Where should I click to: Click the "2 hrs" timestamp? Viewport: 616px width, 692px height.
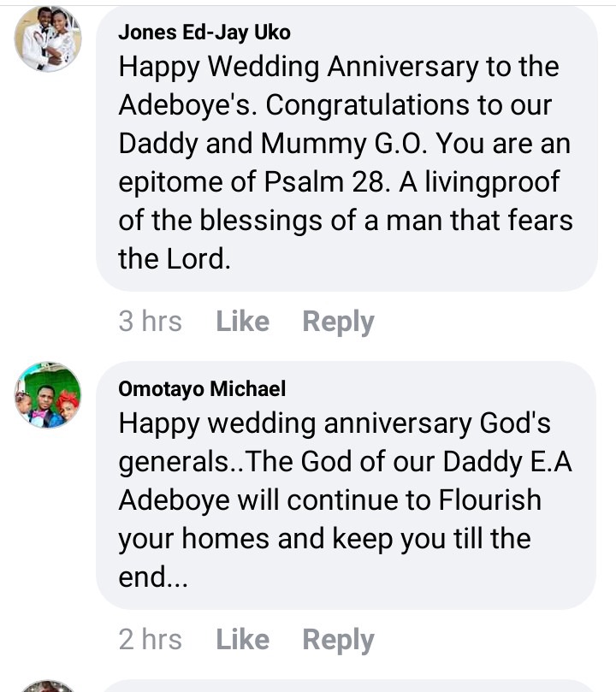pyautogui.click(x=150, y=640)
